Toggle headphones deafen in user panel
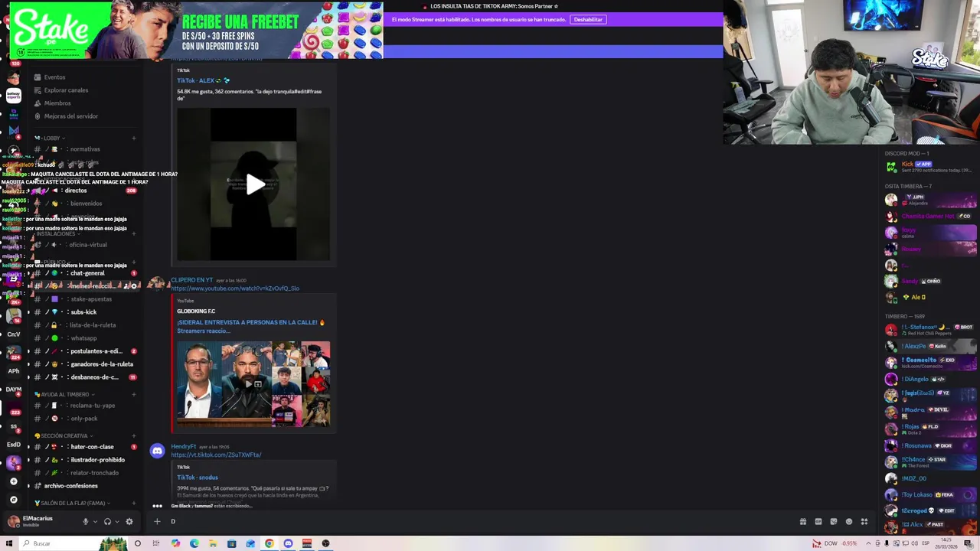The width and height of the screenshot is (980, 551). pos(107,522)
